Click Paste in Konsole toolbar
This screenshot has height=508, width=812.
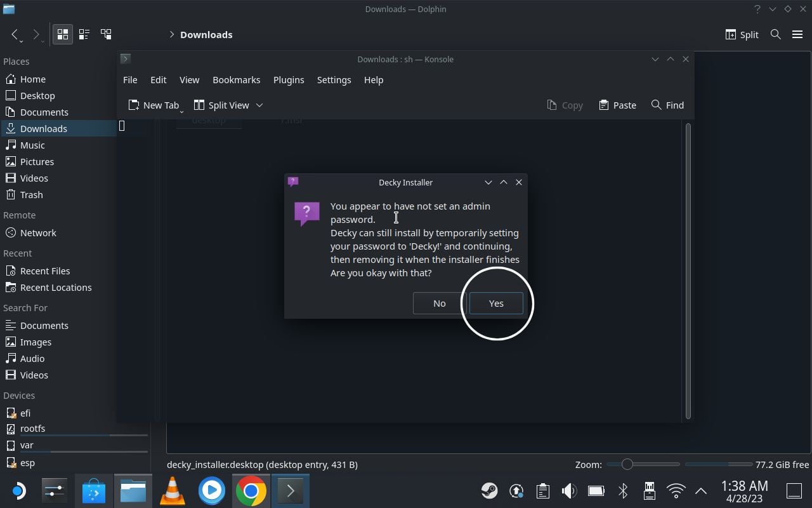point(617,105)
